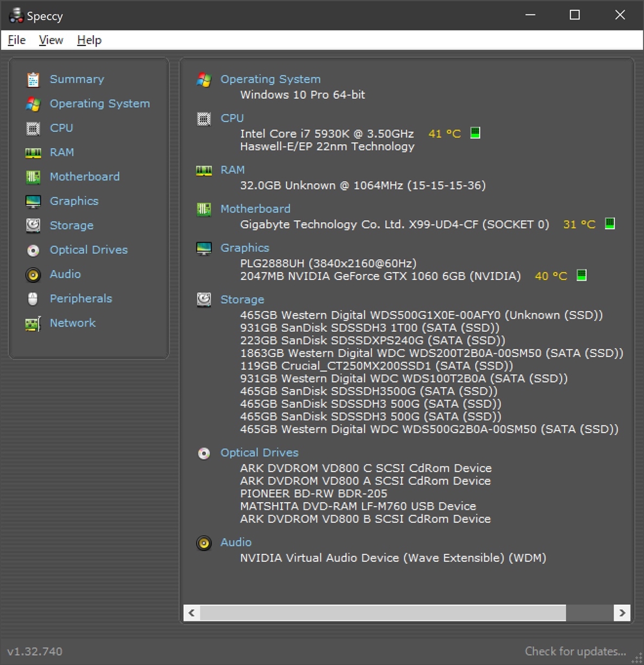The height and width of the screenshot is (665, 644).
Task: Click the disc icon beside Optical Drives heading in main panel
Action: click(x=204, y=453)
